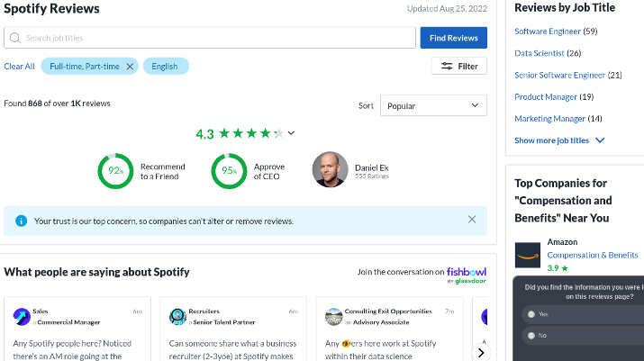644x361 pixels.
Task: Open Senior Software Engineer reviews link
Action: (x=560, y=75)
